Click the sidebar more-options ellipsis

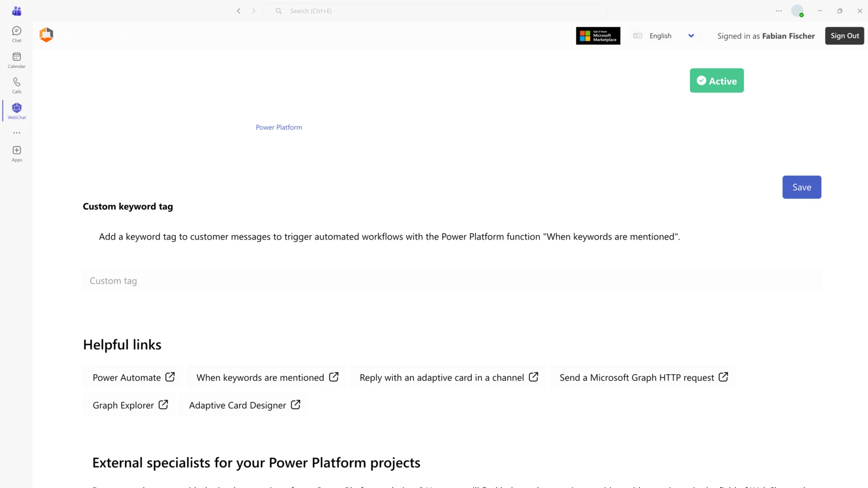pyautogui.click(x=16, y=132)
